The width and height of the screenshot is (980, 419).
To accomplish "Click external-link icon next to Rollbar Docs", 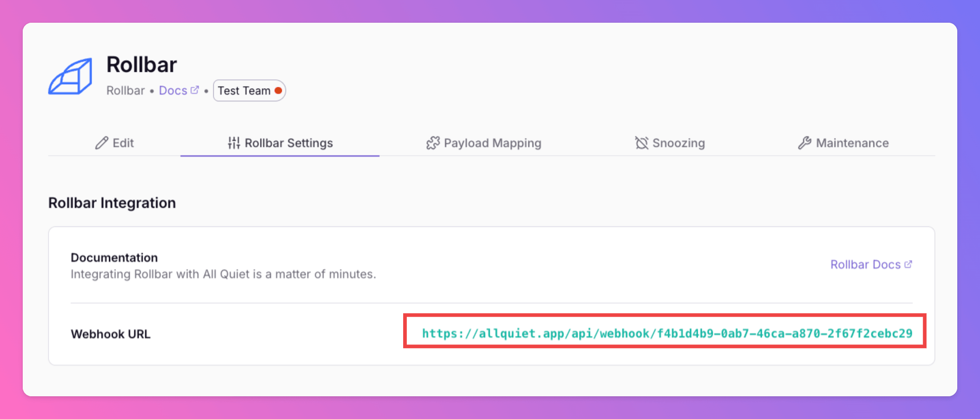I will point(908,264).
